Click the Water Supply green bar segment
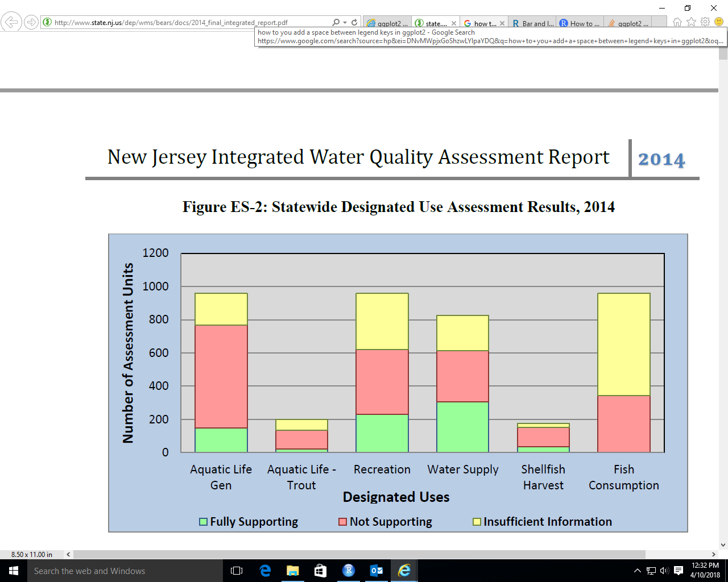Screen dimensions: 728x582 coord(462,427)
